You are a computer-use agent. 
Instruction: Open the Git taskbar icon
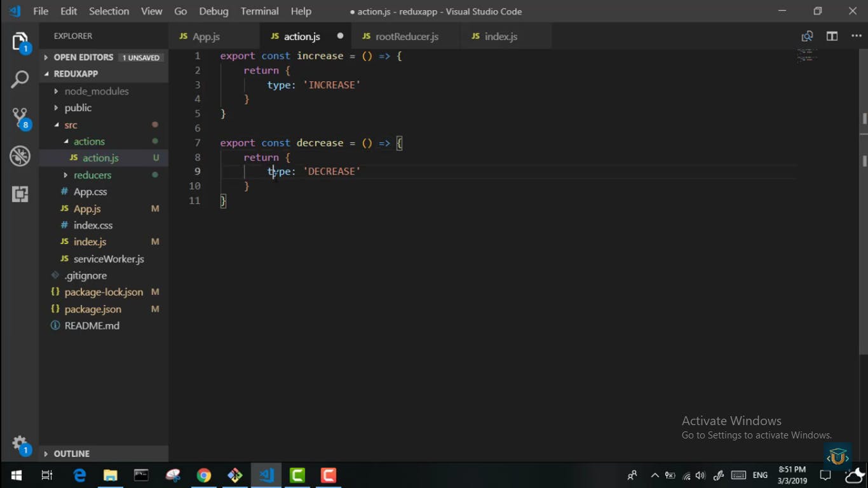point(235,475)
